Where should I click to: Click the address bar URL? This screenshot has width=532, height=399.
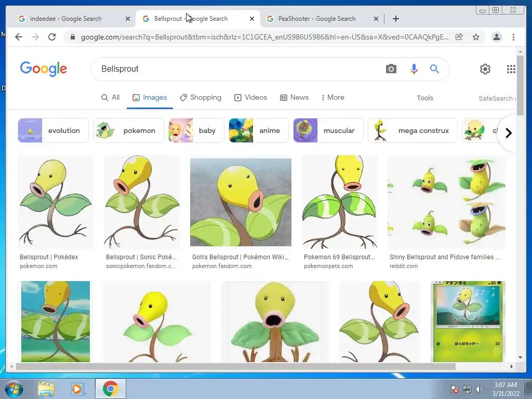[264, 37]
